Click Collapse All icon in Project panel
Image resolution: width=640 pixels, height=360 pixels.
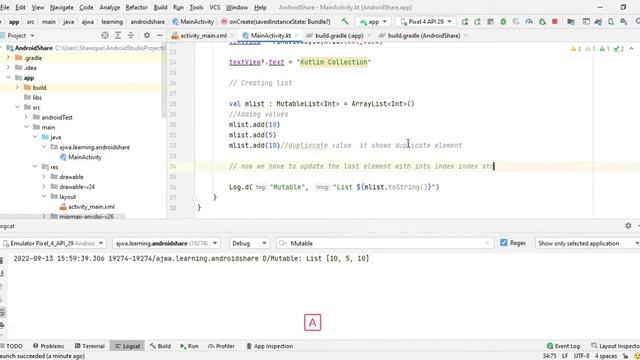[x=131, y=36]
